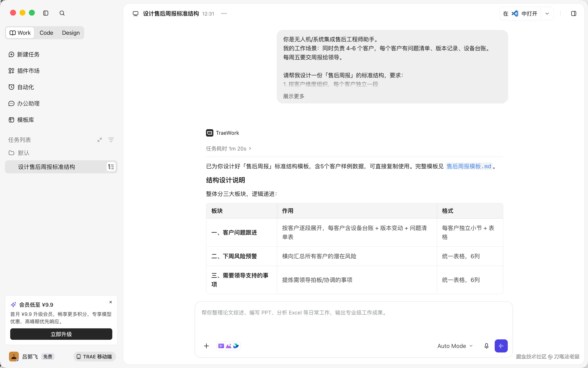
Task: Click the 自动化 clock icon
Action: click(x=11, y=87)
